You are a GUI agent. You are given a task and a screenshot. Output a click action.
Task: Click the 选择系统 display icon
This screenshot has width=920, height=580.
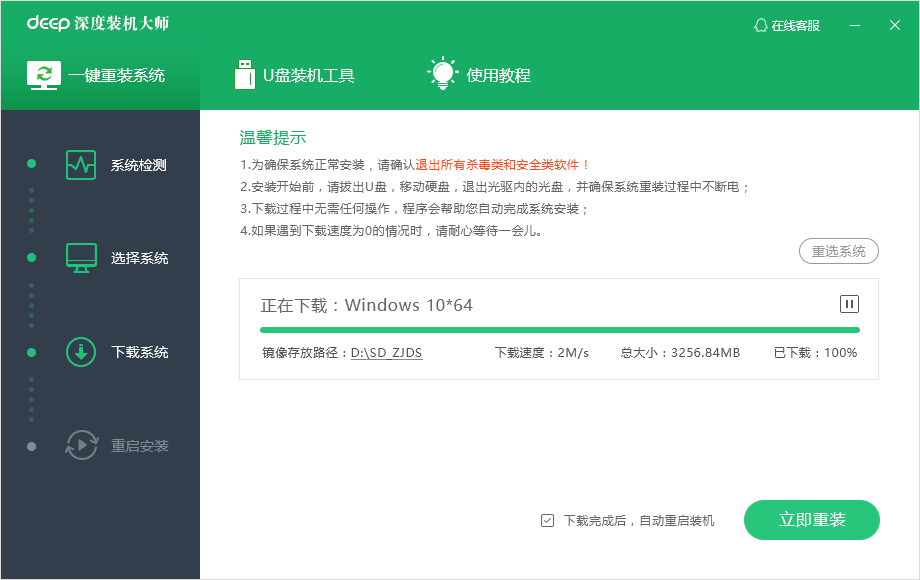80,257
